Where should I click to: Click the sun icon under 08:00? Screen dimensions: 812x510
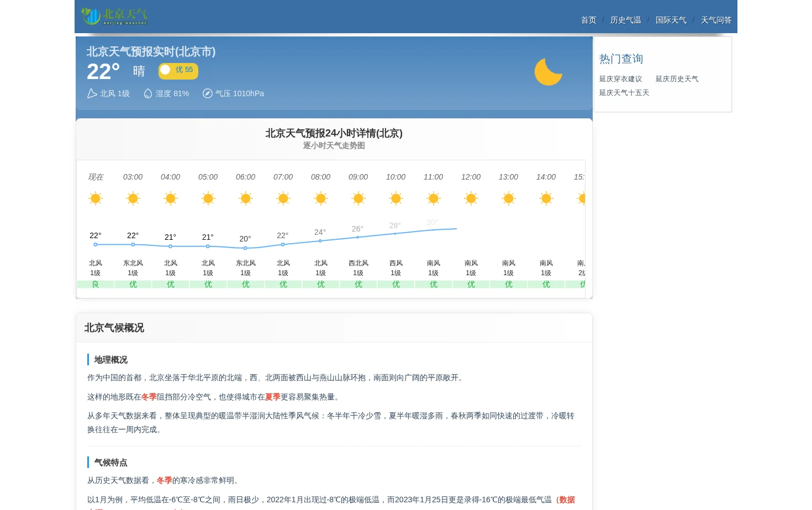pyautogui.click(x=321, y=198)
